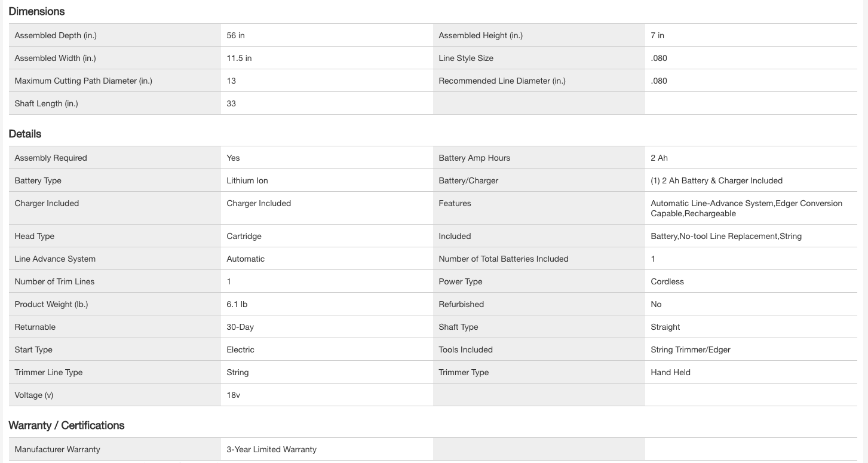868x463 pixels.
Task: Select the Lithium Ion battery type value
Action: [247, 180]
